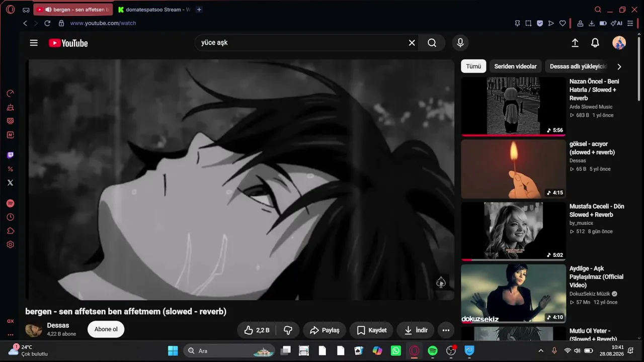This screenshot has height=362, width=644.
Task: Open the YouTube create upload button
Action: coord(575,43)
